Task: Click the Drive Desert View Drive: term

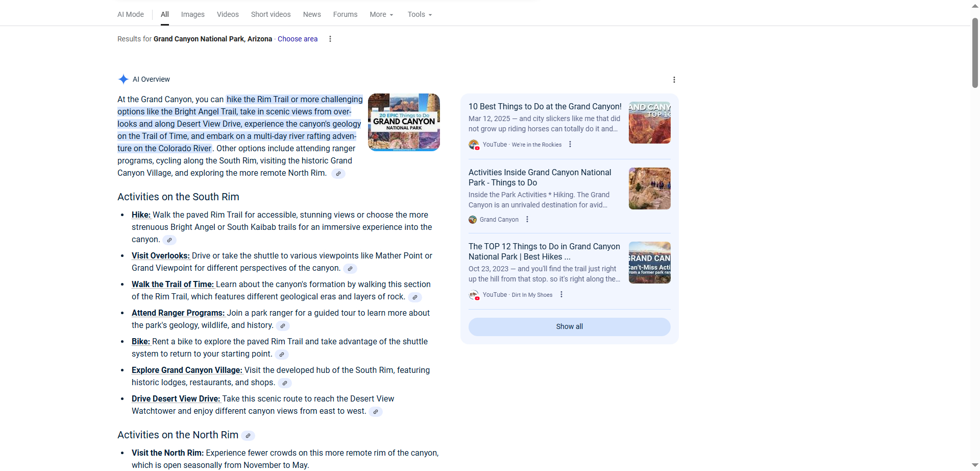Action: click(x=176, y=399)
